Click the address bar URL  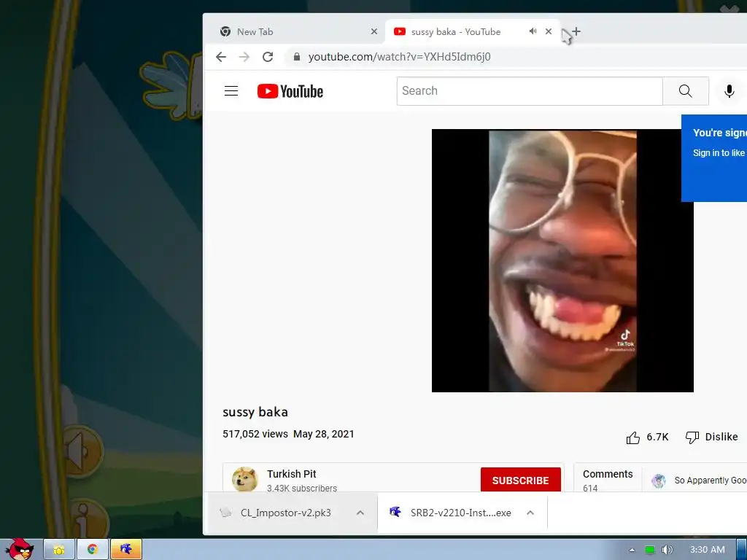click(x=399, y=57)
